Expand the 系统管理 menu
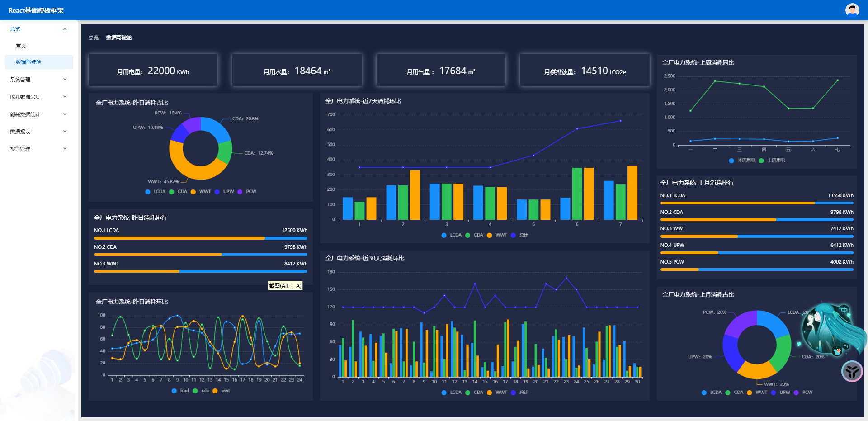The width and height of the screenshot is (868, 421). 39,80
